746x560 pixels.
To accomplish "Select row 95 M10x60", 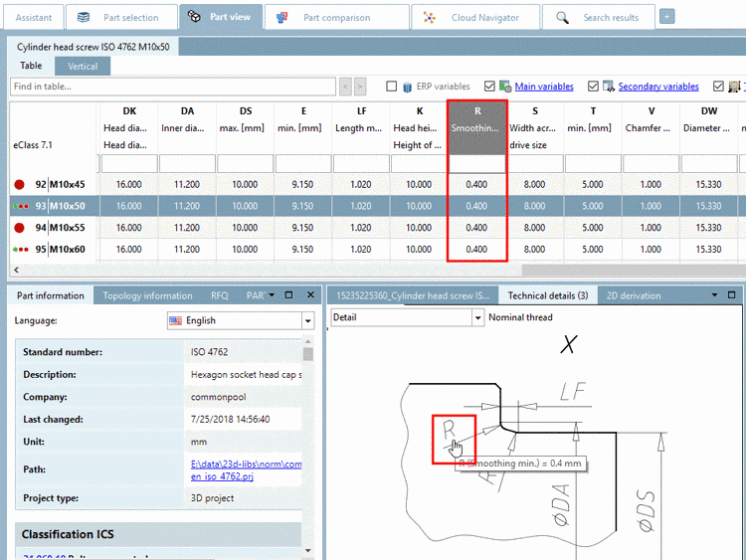I will click(373, 250).
